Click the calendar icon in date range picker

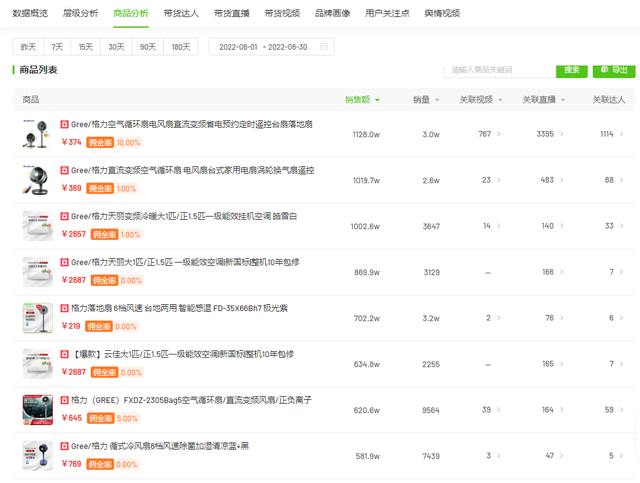tap(325, 47)
